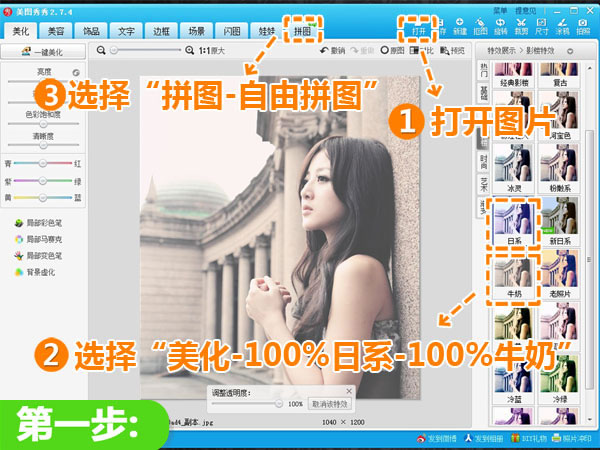Adjust the 清晰度 sharpness slider

click(43, 145)
